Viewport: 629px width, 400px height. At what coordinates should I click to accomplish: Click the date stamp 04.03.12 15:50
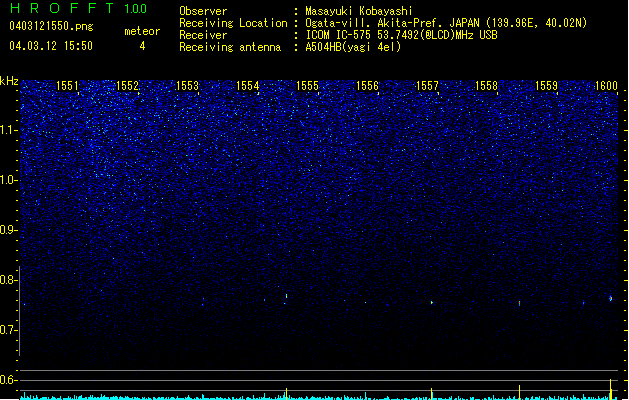pos(51,46)
